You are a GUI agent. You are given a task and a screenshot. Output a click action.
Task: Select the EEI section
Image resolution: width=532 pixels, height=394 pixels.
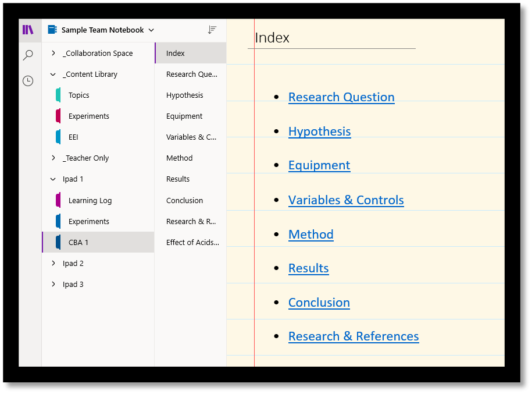pyautogui.click(x=98, y=137)
